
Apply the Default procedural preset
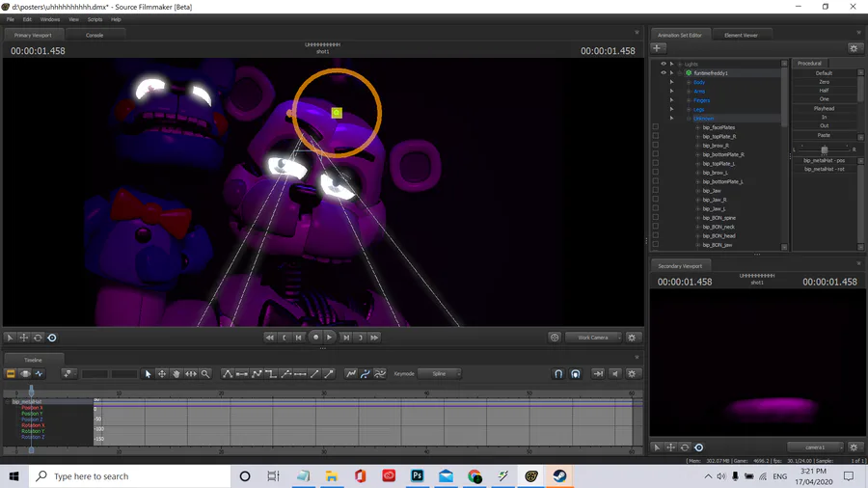point(824,73)
